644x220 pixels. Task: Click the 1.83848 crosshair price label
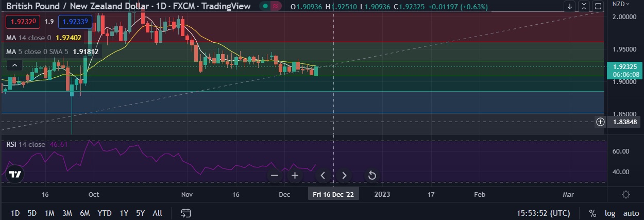[624, 122]
